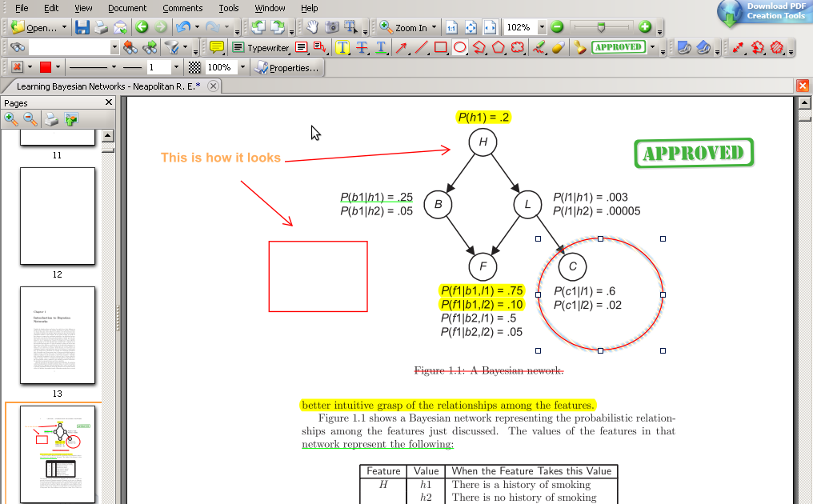813x504 pixels.
Task: Select the Oval drawing tool
Action: click(x=459, y=48)
